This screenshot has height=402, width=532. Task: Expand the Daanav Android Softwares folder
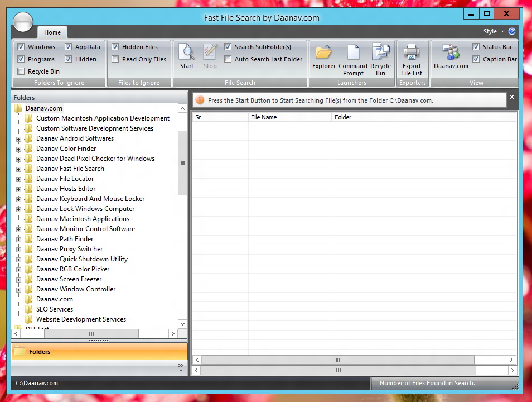click(x=18, y=138)
